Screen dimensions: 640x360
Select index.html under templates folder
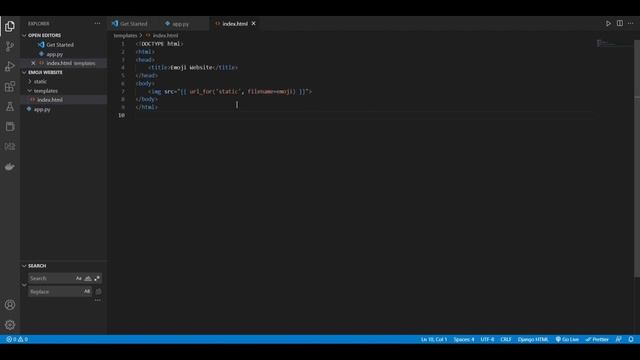[x=49, y=100]
